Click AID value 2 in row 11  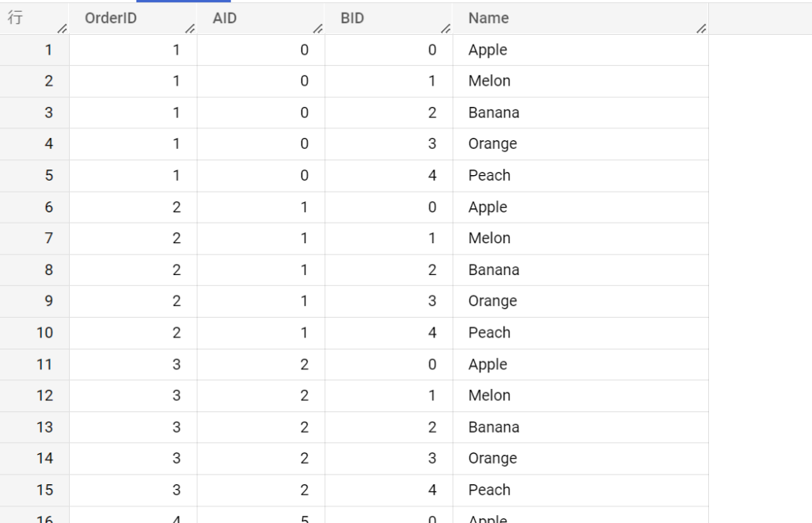[304, 365]
